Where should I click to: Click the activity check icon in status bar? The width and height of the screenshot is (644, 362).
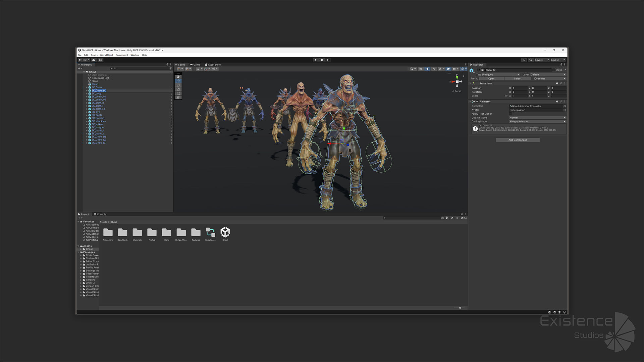565,312
